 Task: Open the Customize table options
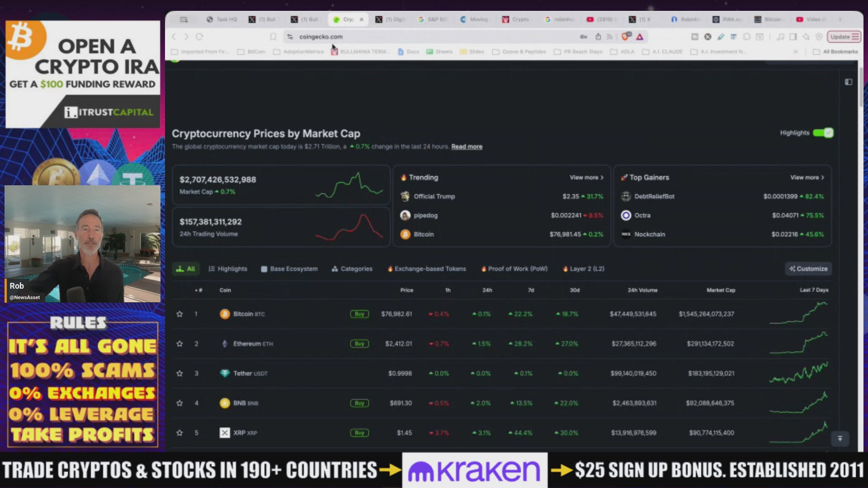pos(808,269)
